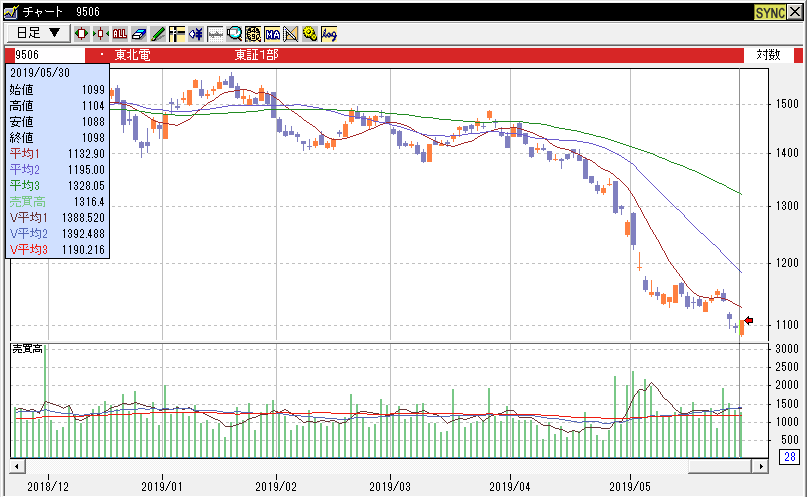Close the chart window
This screenshot has height=497, width=807.
795,11
